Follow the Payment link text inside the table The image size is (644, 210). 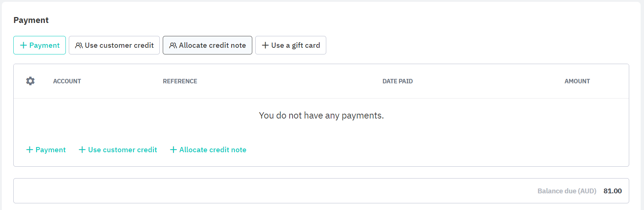pyautogui.click(x=51, y=150)
